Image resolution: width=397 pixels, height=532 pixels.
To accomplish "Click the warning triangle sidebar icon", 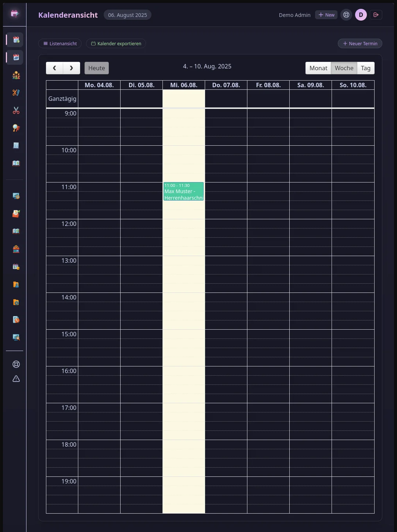I will [16, 379].
